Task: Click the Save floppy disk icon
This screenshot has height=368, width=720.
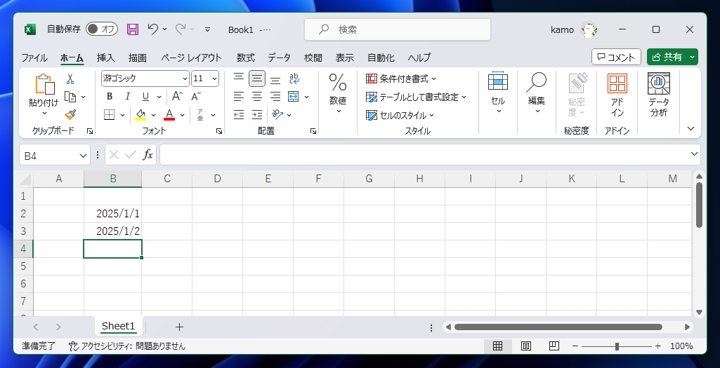Action: [133, 29]
